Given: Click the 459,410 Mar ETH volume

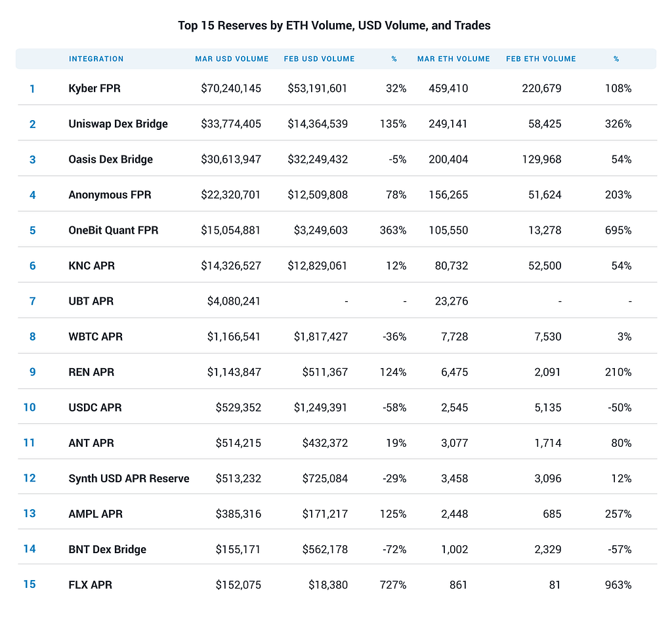Looking at the screenshot, I should tap(448, 89).
